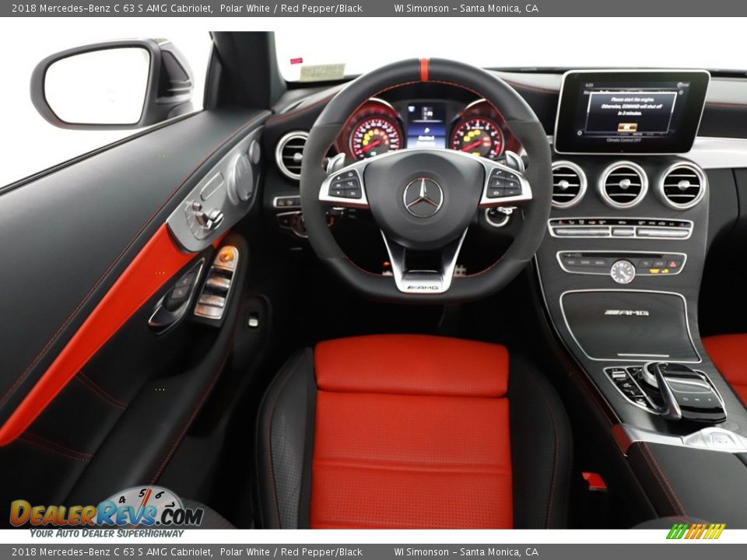
Task: Click the AMG badge on the steering wheel bottom spoke
Action: point(422,287)
